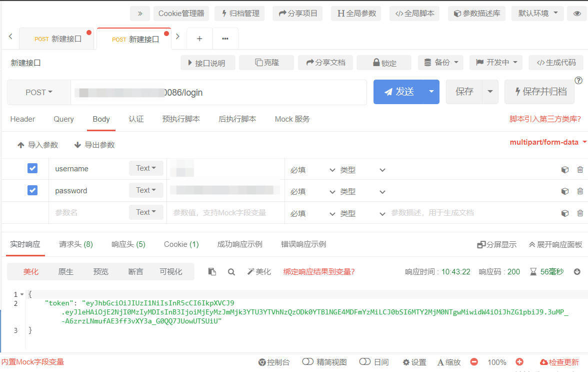Switch to the Query tab

(x=64, y=119)
